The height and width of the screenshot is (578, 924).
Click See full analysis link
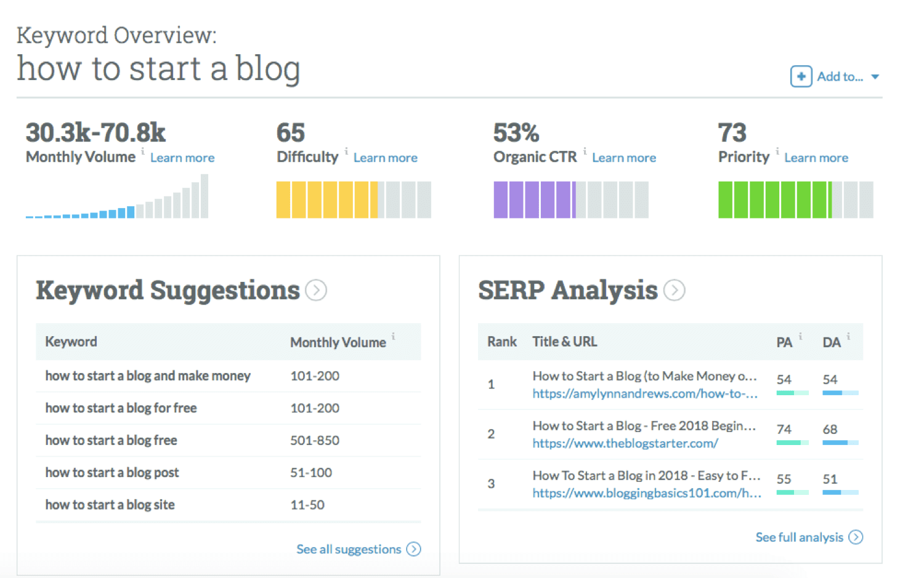pyautogui.click(x=799, y=537)
